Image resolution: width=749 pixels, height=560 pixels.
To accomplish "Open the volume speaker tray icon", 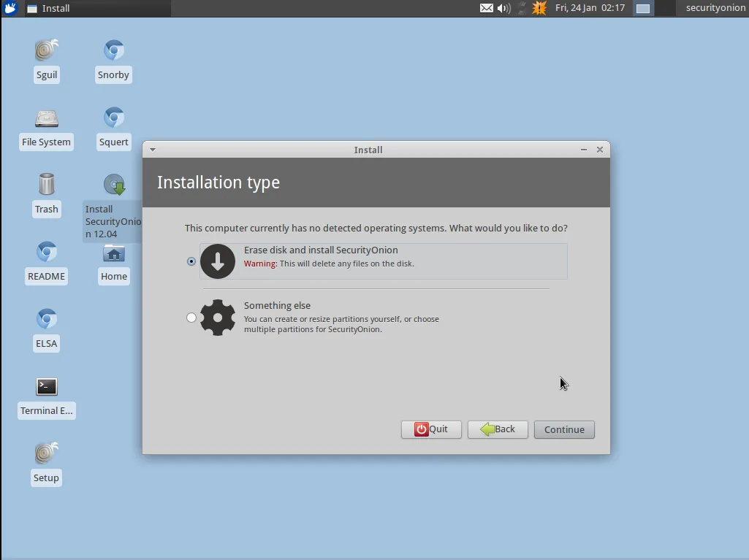I will [x=503, y=8].
